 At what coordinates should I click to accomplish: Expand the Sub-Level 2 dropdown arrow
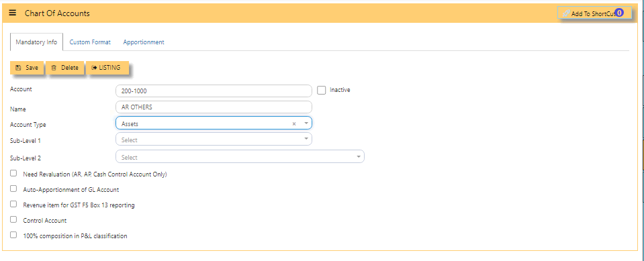click(x=359, y=157)
